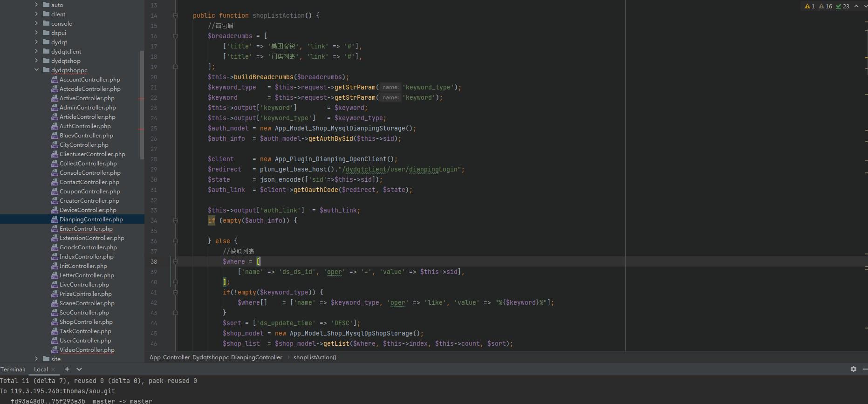
Task: Fold shopListAction function at line 14
Action: (x=175, y=16)
